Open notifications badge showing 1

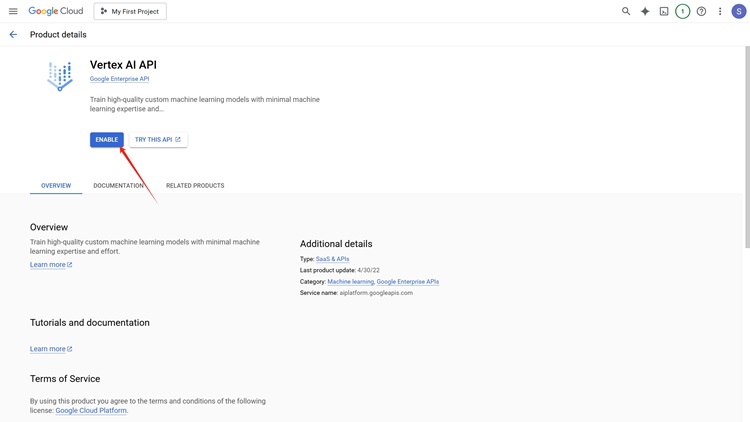coord(683,11)
